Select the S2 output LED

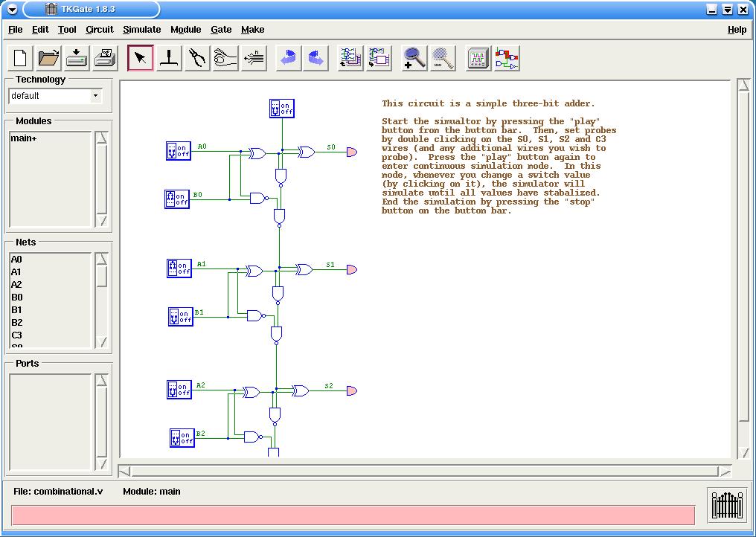(352, 390)
